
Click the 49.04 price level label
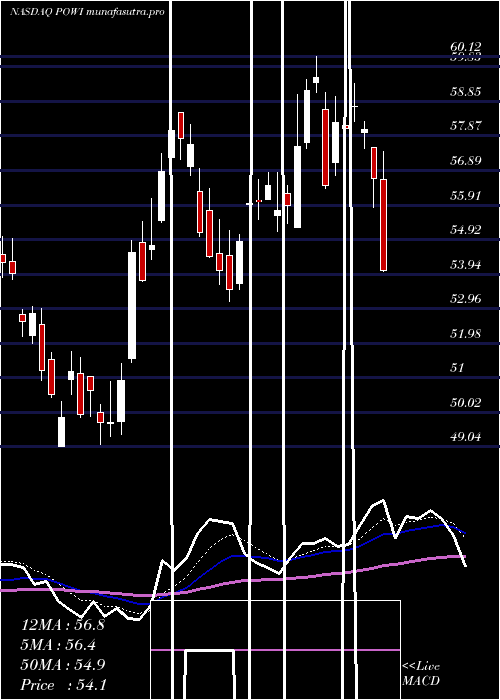[466, 437]
